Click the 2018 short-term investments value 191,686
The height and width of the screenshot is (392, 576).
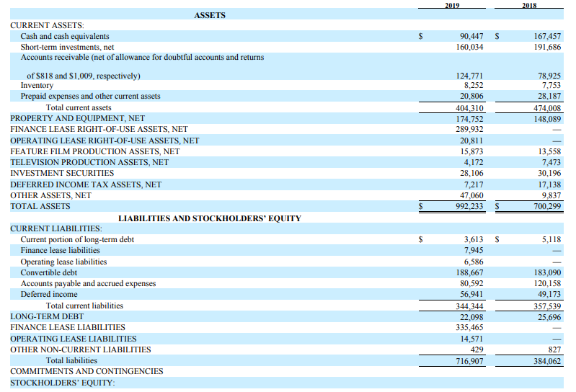(548, 47)
